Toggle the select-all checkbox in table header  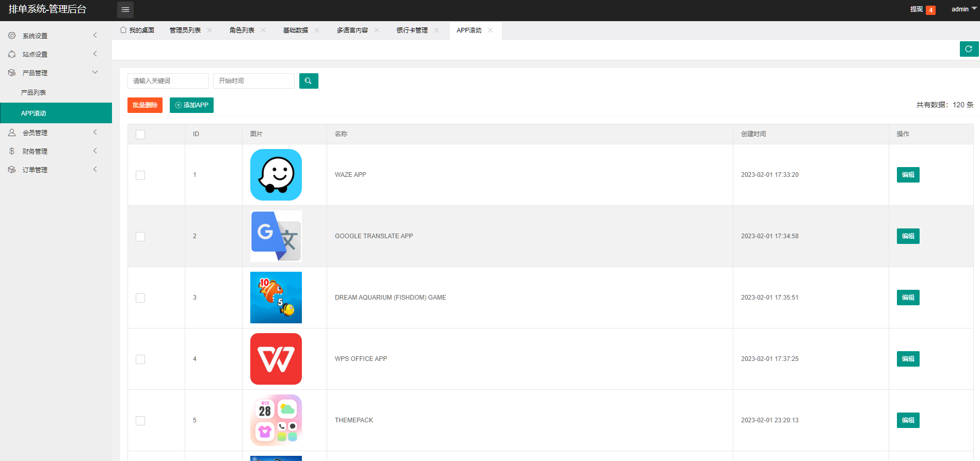point(140,135)
